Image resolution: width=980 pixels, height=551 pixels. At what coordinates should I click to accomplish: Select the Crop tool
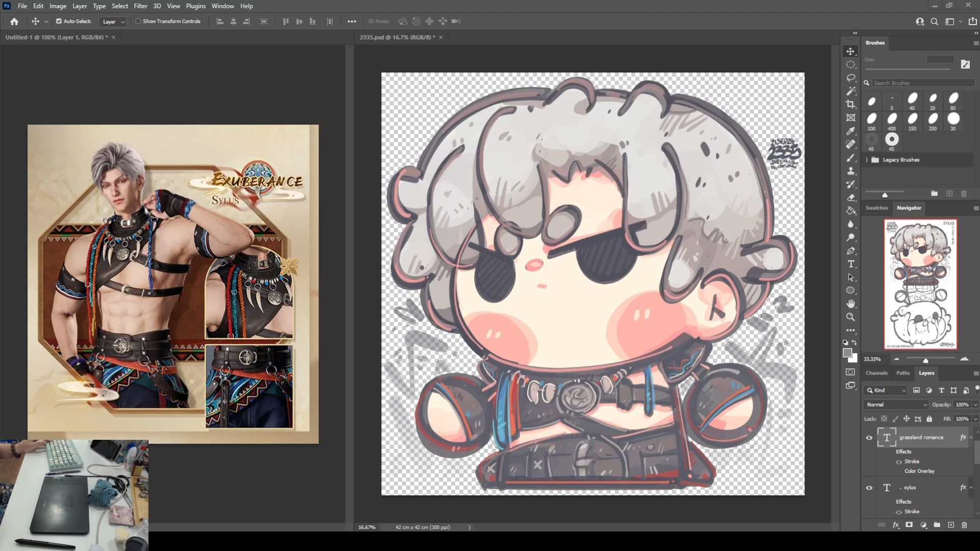[x=850, y=105]
